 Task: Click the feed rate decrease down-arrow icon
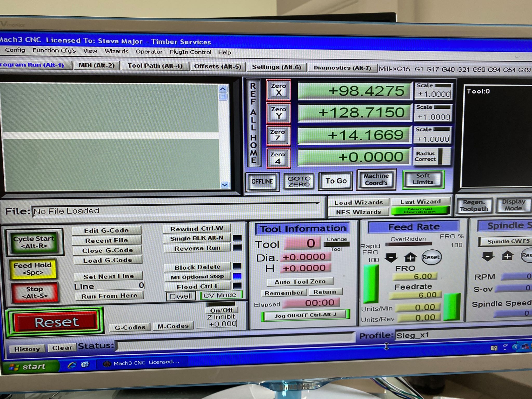pos(391,257)
